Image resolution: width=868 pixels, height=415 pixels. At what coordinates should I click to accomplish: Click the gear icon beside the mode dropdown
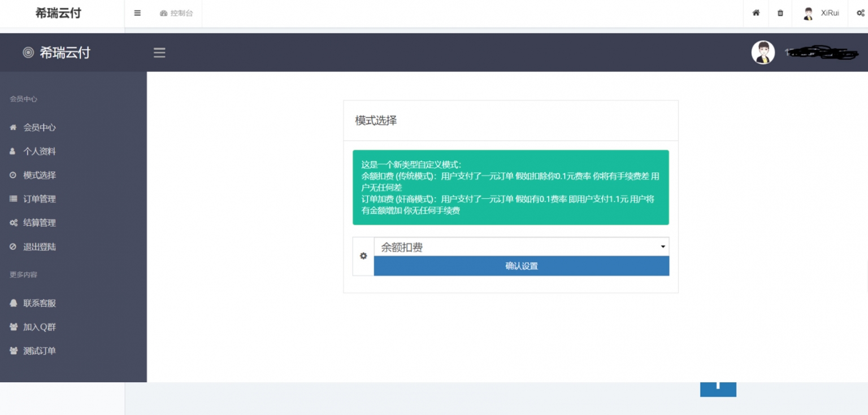(363, 256)
